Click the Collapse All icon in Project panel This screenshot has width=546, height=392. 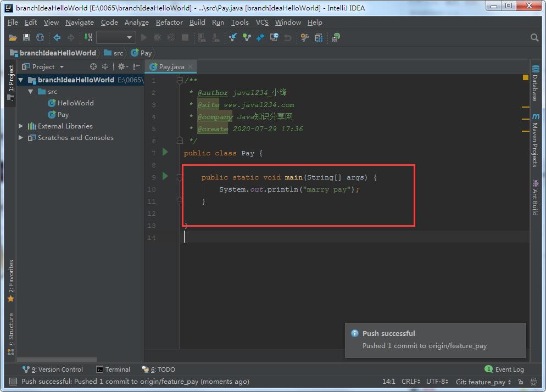pos(105,66)
